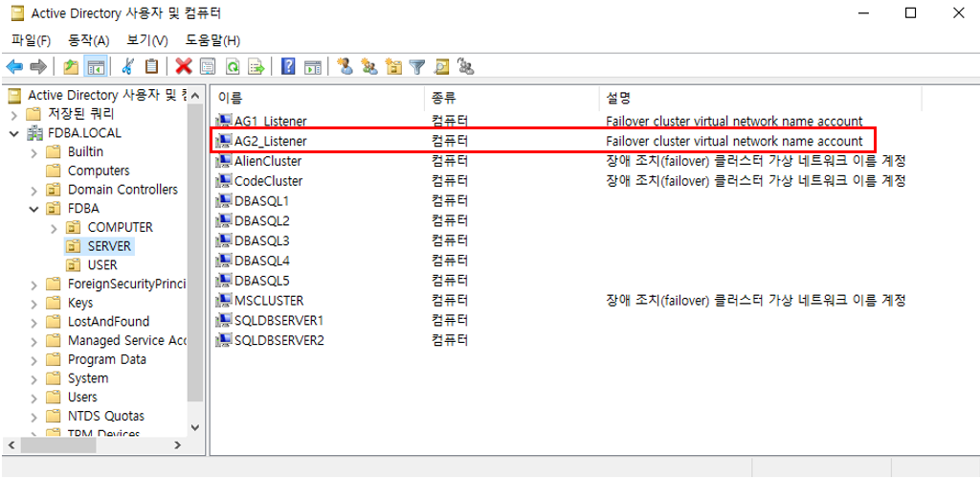Click the Create new user icon
980x479 pixels.
(x=345, y=66)
